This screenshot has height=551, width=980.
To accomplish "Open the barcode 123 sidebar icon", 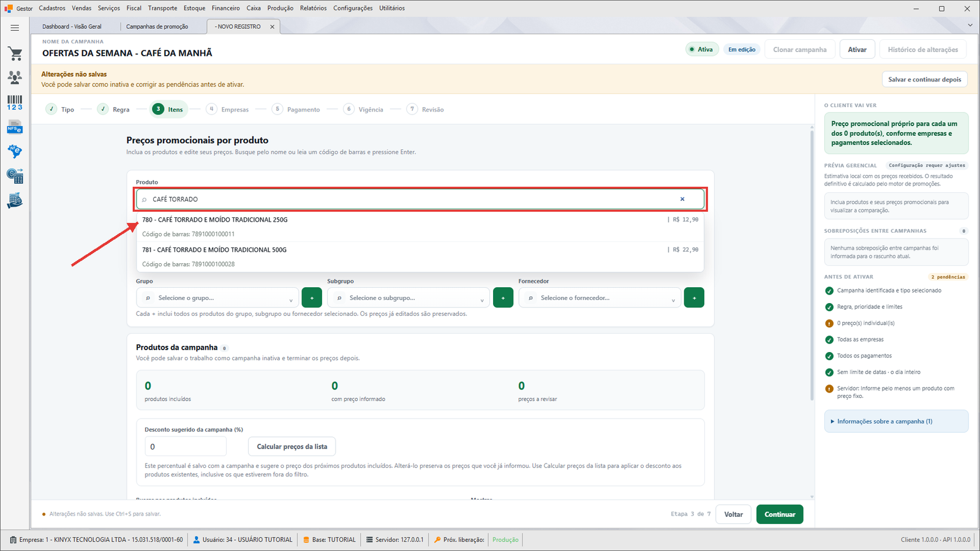I will pyautogui.click(x=15, y=102).
